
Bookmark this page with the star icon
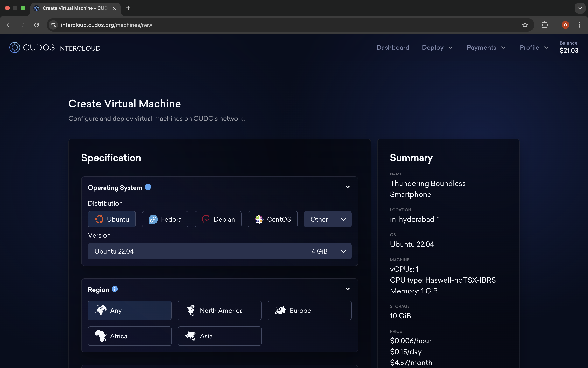(x=525, y=25)
